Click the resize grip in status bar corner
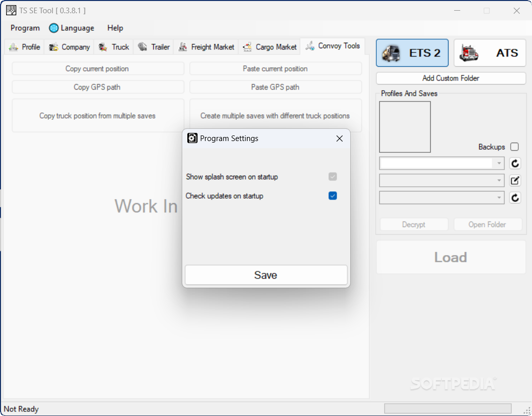Image resolution: width=532 pixels, height=416 pixels. click(527, 411)
